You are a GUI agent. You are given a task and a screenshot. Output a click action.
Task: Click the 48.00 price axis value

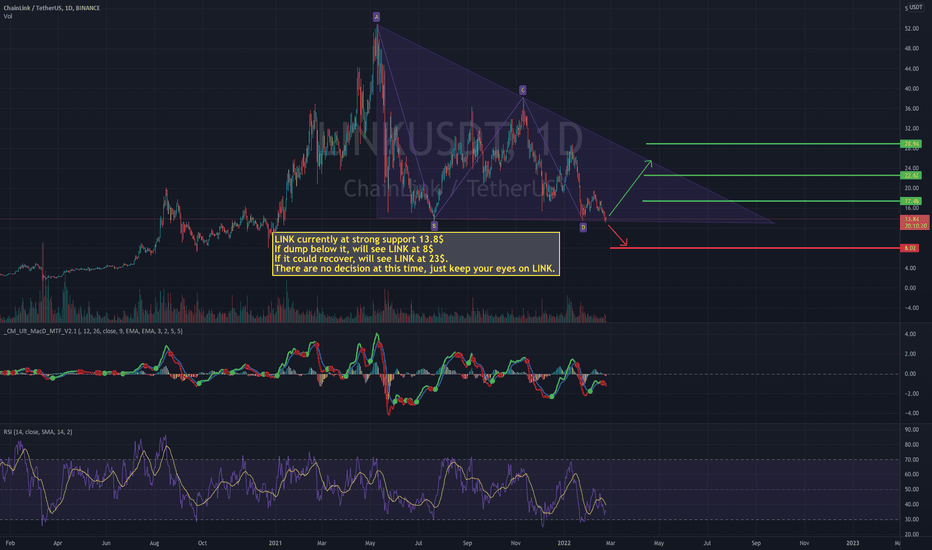(911, 49)
